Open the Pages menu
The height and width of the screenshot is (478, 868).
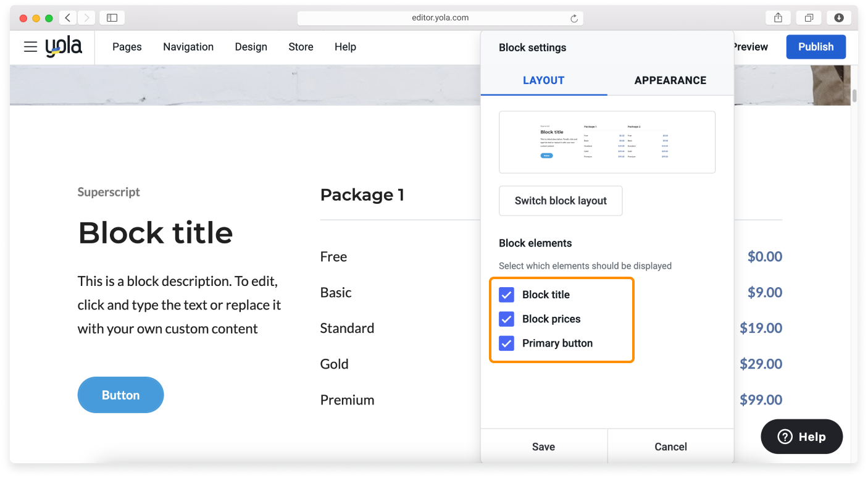pos(127,47)
